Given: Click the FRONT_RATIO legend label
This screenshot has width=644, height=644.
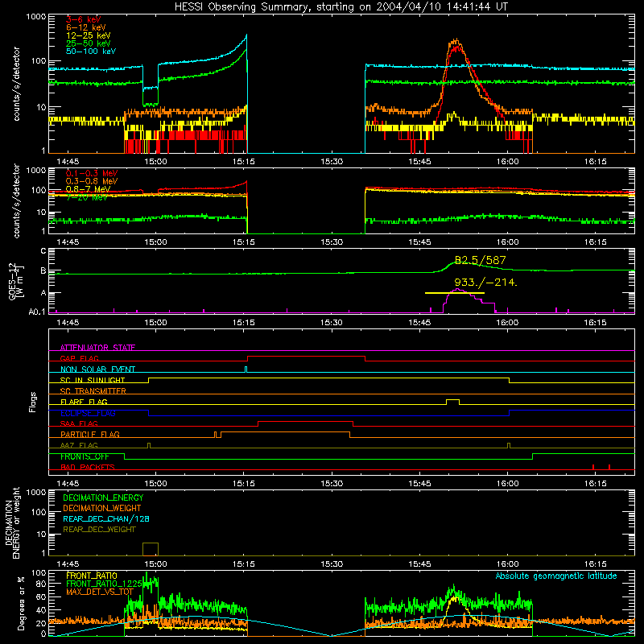Looking at the screenshot, I should tap(92, 576).
